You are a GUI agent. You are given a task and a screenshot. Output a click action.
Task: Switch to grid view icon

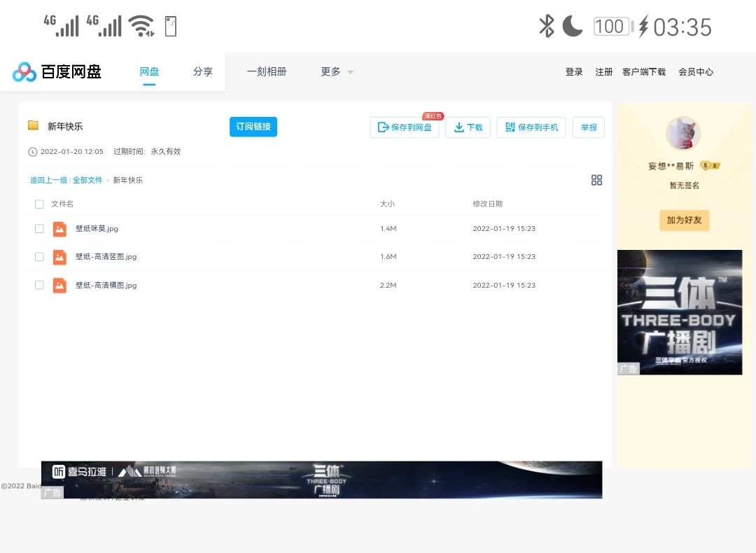click(x=596, y=180)
